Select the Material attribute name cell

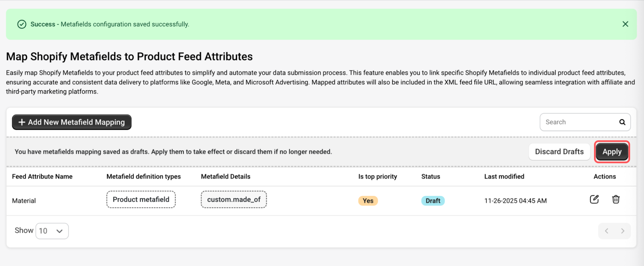coord(24,201)
